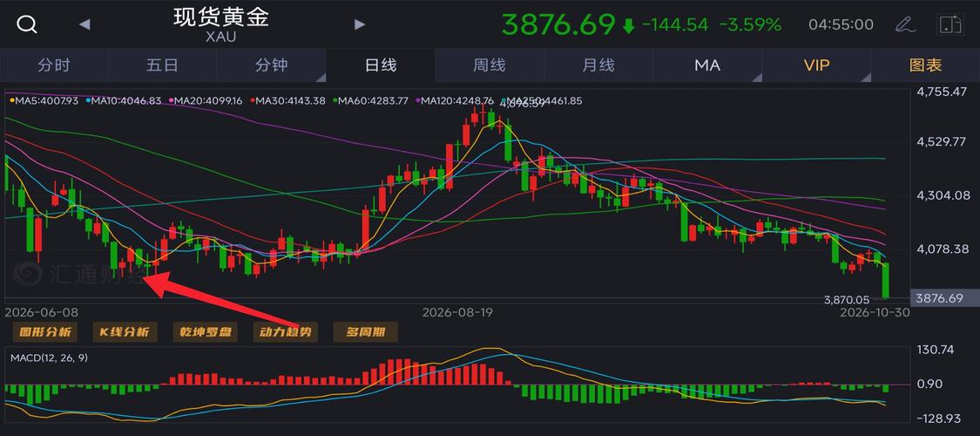The image size is (980, 436).
Task: Toggle the landscape layout icon
Action: [950, 24]
